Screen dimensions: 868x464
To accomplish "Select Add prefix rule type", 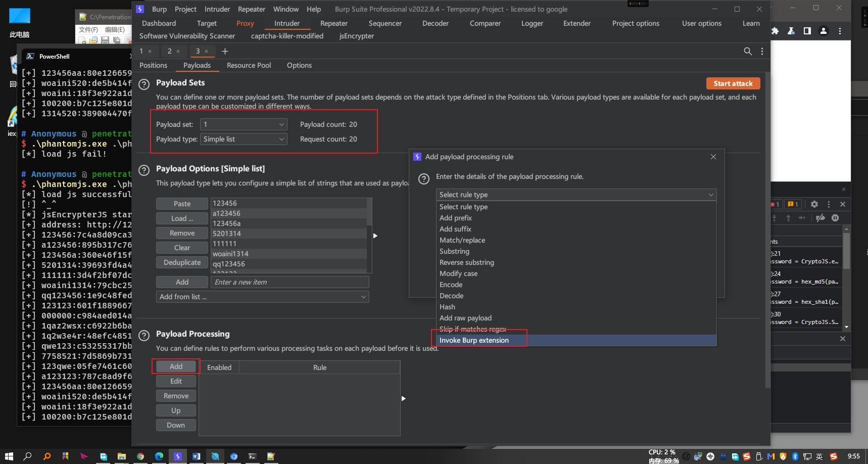I will coord(576,218).
